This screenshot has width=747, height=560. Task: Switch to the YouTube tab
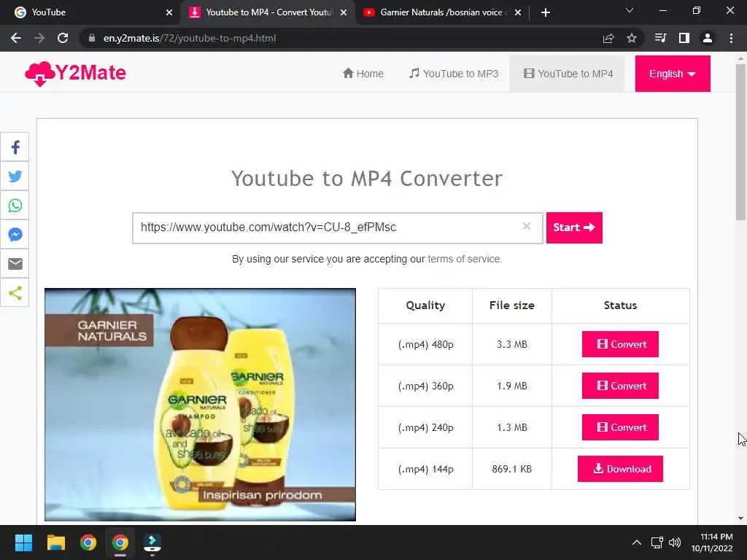coord(90,12)
